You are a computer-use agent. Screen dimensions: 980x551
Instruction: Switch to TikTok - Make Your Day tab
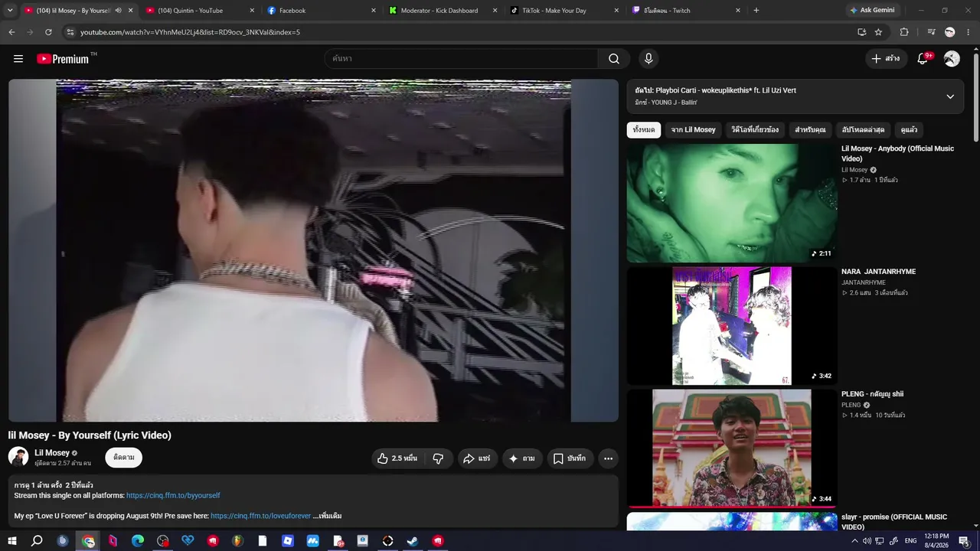[564, 11]
